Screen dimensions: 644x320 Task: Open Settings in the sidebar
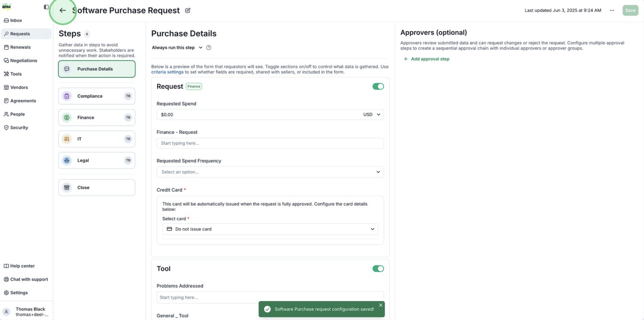26,293
